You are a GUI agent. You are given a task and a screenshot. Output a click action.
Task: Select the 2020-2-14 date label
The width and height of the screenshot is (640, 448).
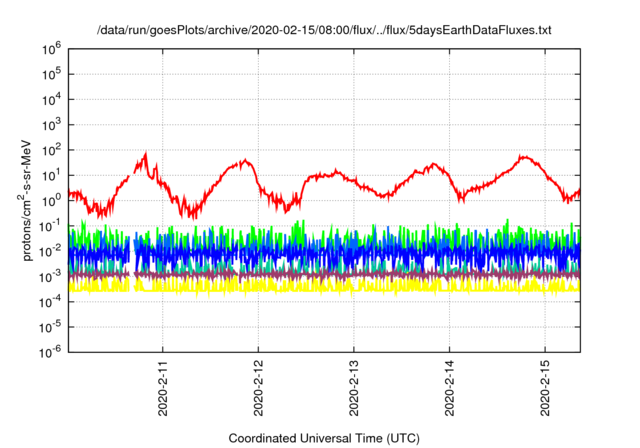click(449, 388)
